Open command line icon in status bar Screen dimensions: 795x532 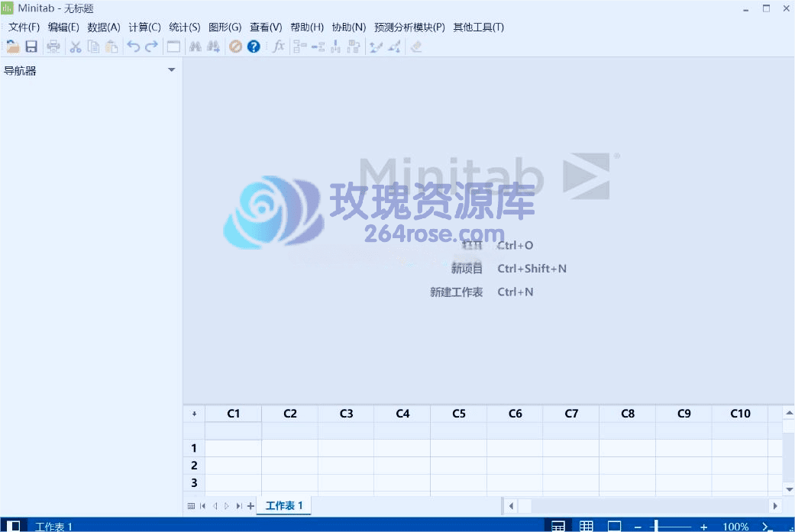(x=766, y=527)
